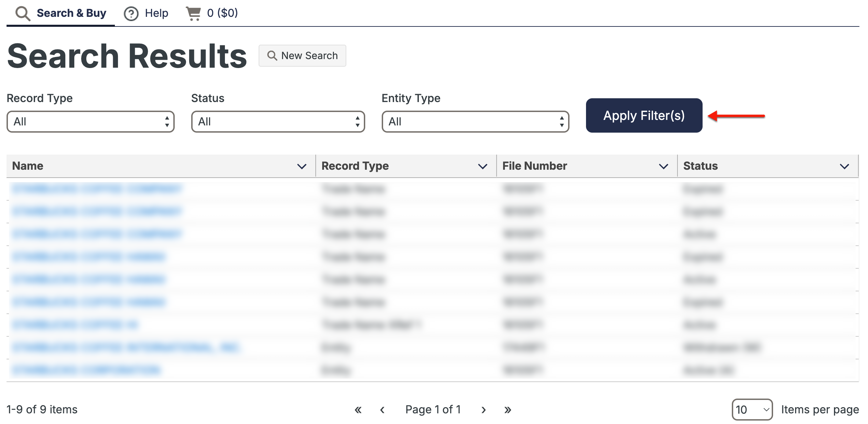Image resolution: width=868 pixels, height=424 pixels.
Task: Click the 'Page 1 of 1' indicator
Action: click(x=433, y=410)
